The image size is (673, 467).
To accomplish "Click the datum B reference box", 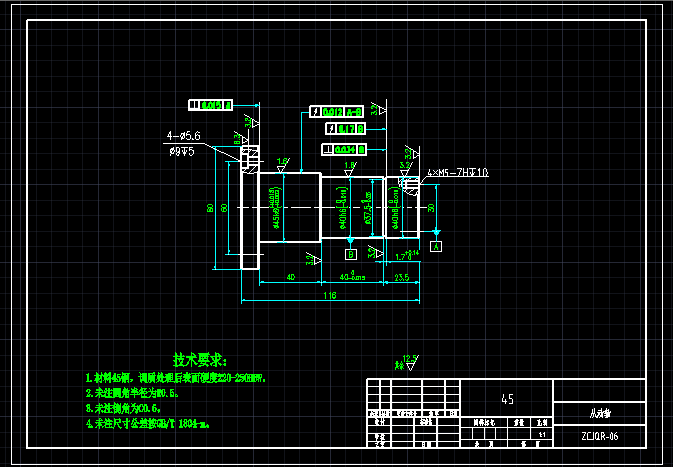I will (351, 255).
